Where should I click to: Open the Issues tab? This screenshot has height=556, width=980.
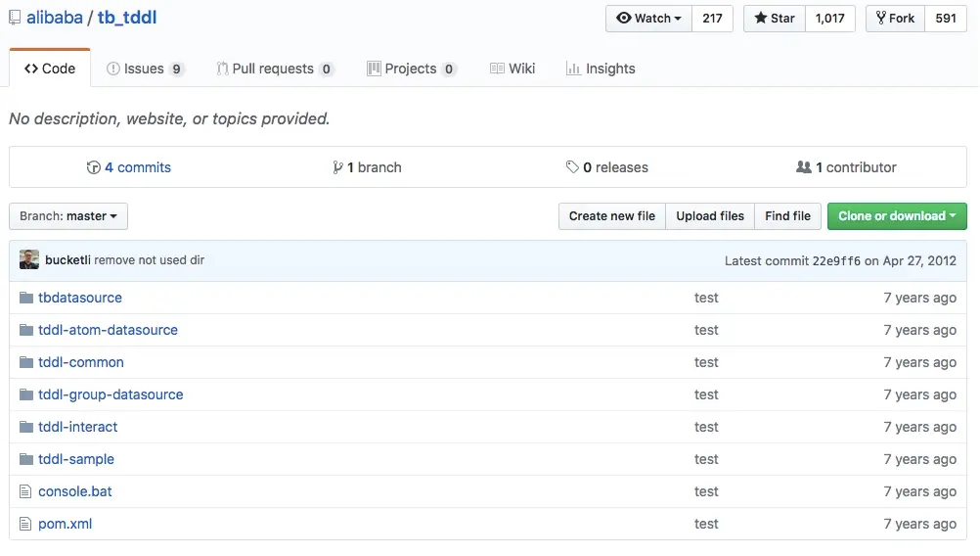click(145, 69)
